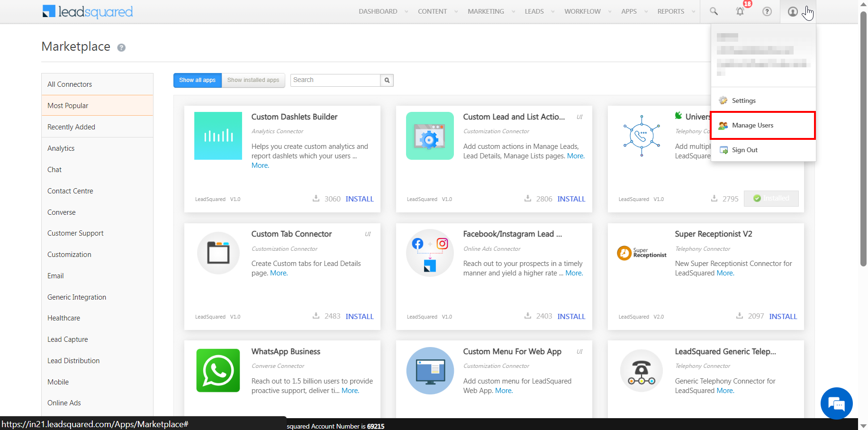Click the Custom Dashlets Builder app icon
This screenshot has height=430, width=868.
pyautogui.click(x=218, y=136)
